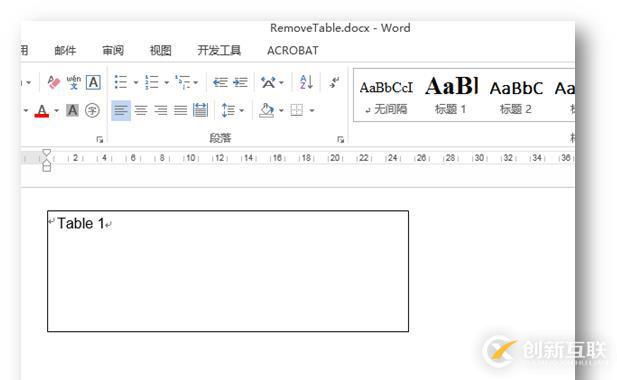This screenshot has height=380, width=617.
Task: Center align the text
Action: [141, 111]
